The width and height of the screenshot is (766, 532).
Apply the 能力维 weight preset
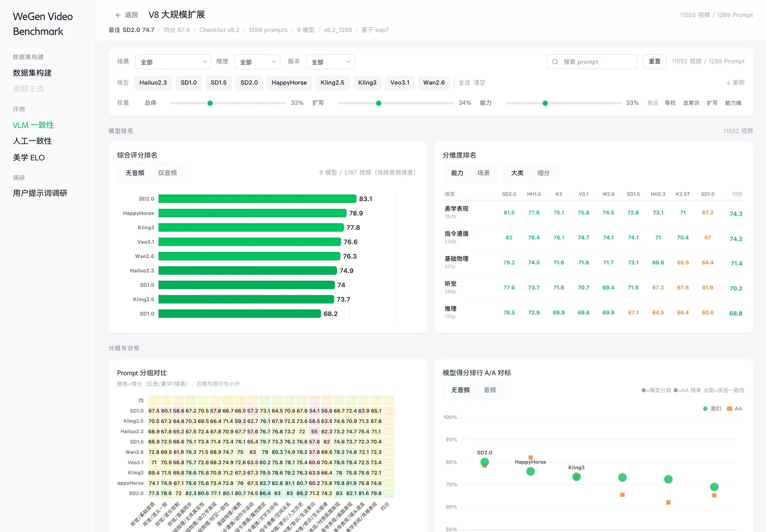pos(733,103)
